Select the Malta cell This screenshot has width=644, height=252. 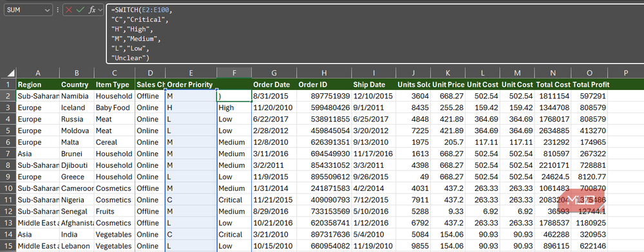point(77,142)
